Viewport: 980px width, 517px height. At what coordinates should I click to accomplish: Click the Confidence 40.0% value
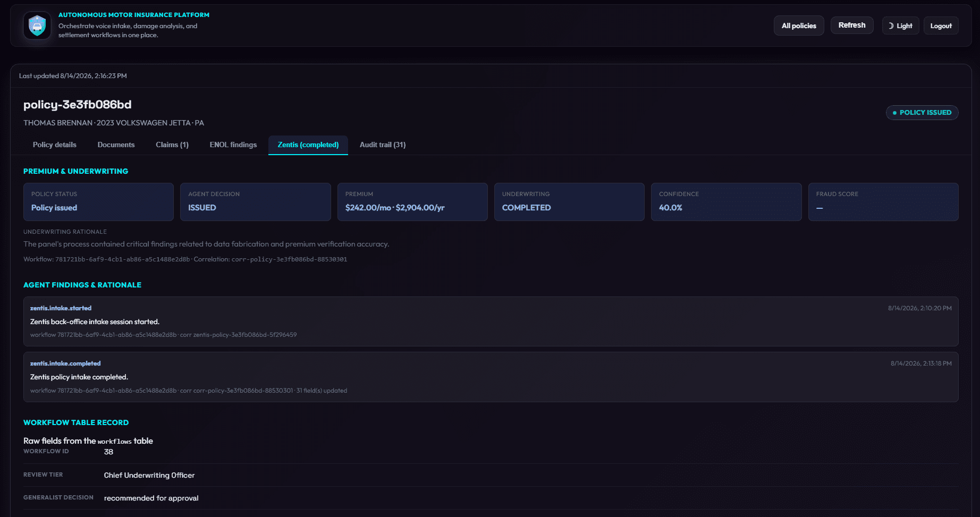tap(671, 208)
